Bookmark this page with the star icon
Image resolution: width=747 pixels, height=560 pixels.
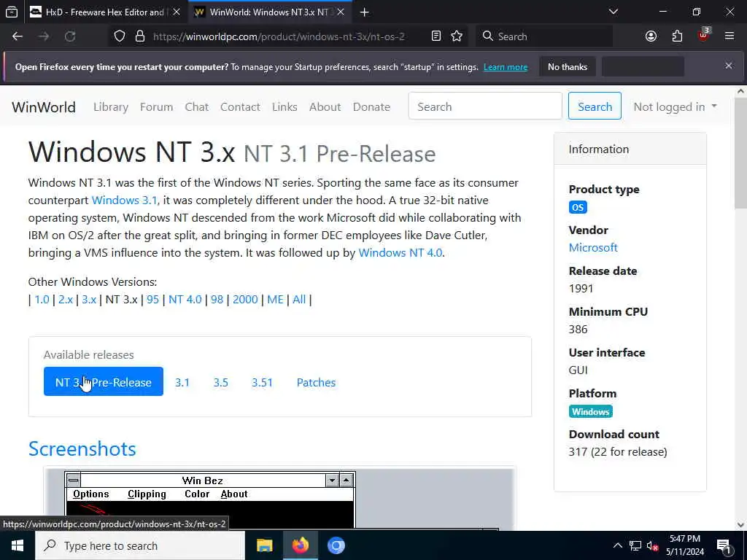pyautogui.click(x=457, y=36)
